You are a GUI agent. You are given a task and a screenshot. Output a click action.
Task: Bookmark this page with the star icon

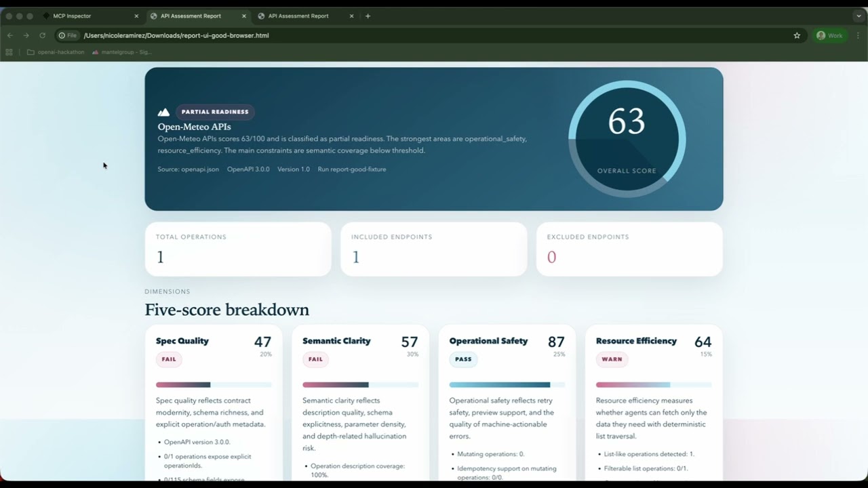(x=797, y=35)
